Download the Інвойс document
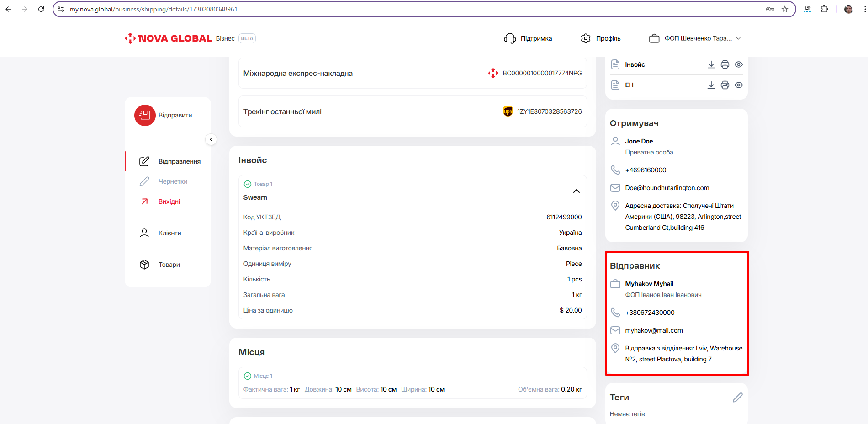Screen dimensions: 868x424 click(711, 64)
